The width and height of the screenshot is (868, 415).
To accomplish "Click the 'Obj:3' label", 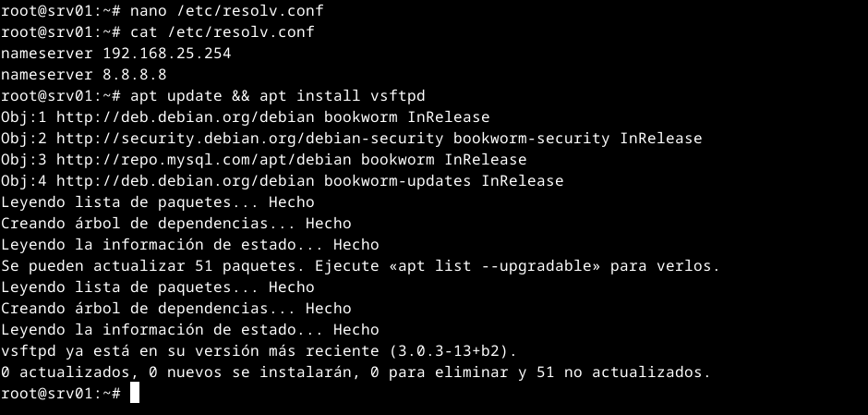I will point(24,160).
